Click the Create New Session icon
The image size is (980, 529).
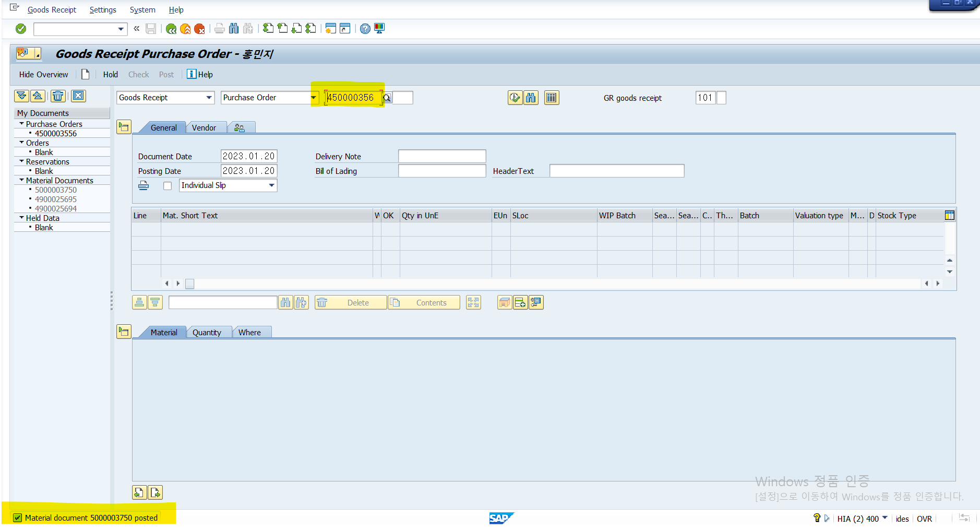coord(330,29)
